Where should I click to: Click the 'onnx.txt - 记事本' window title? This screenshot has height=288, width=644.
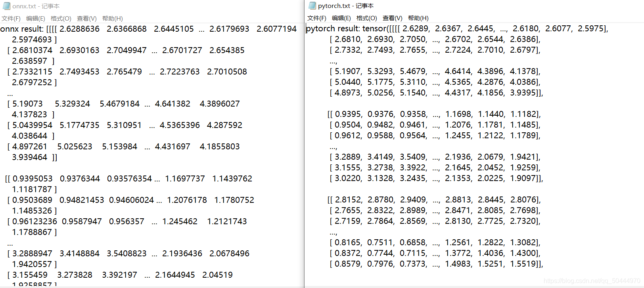point(36,6)
